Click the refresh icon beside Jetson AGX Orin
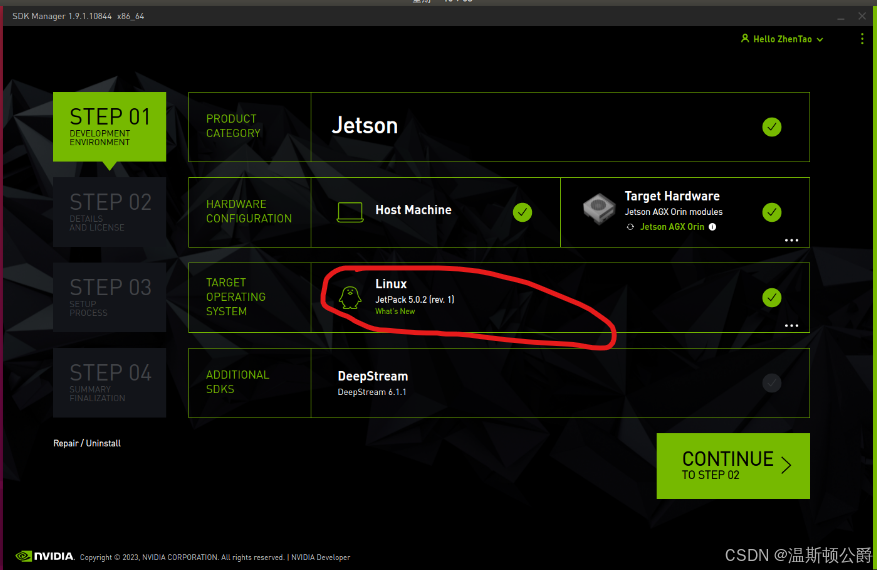Viewport: 877px width, 571px height. pos(630,227)
